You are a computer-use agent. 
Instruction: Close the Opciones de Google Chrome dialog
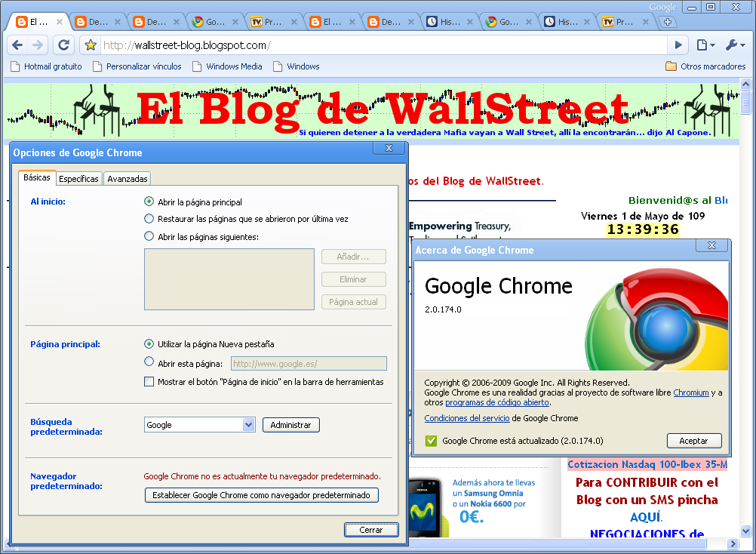(x=389, y=148)
